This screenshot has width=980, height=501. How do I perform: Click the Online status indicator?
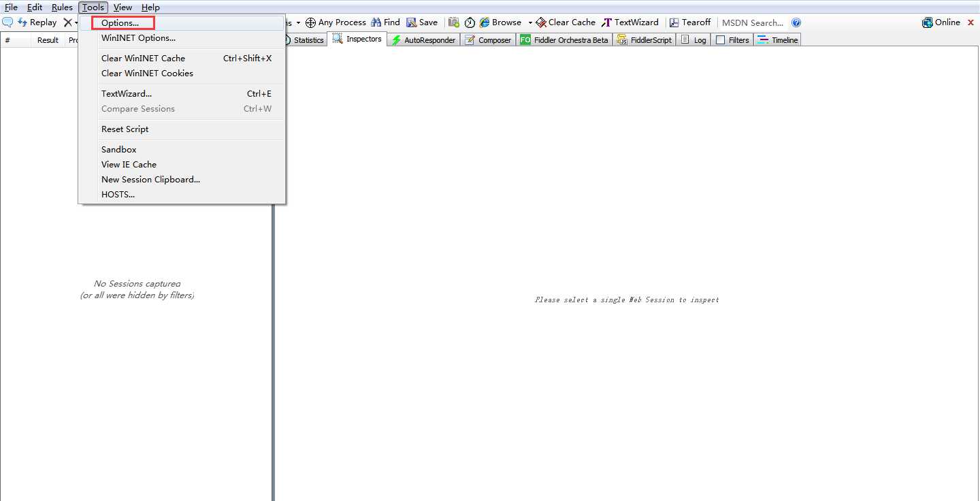tap(941, 22)
